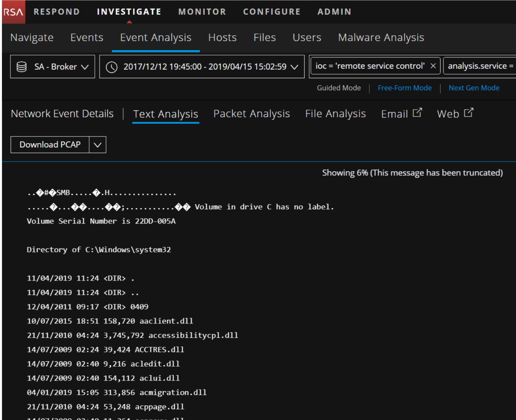The width and height of the screenshot is (516, 420).
Task: Open the File Analysis tab
Action: click(x=335, y=114)
